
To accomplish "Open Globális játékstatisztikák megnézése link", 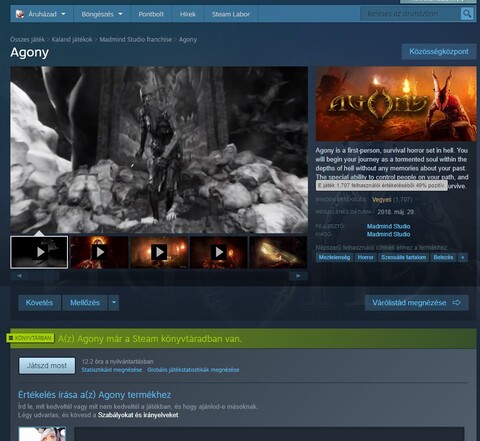I will [x=193, y=370].
